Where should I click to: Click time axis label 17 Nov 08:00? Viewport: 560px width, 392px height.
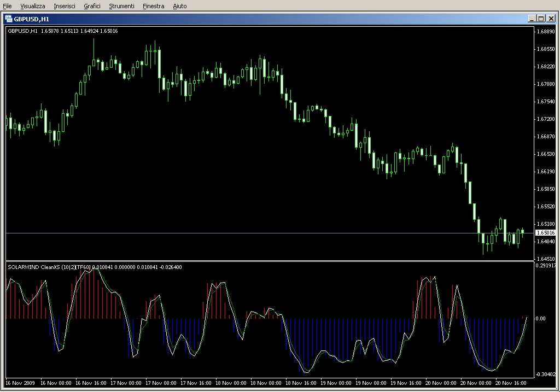pos(161,383)
